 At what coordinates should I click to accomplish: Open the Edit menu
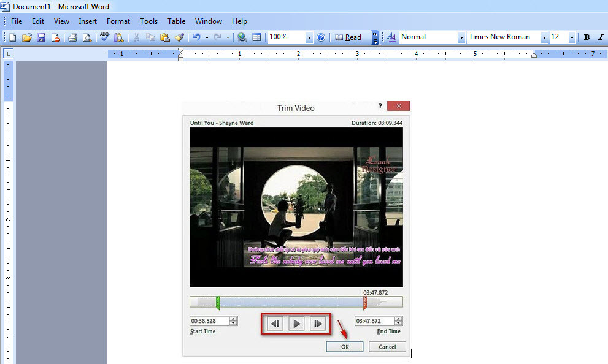tap(37, 21)
